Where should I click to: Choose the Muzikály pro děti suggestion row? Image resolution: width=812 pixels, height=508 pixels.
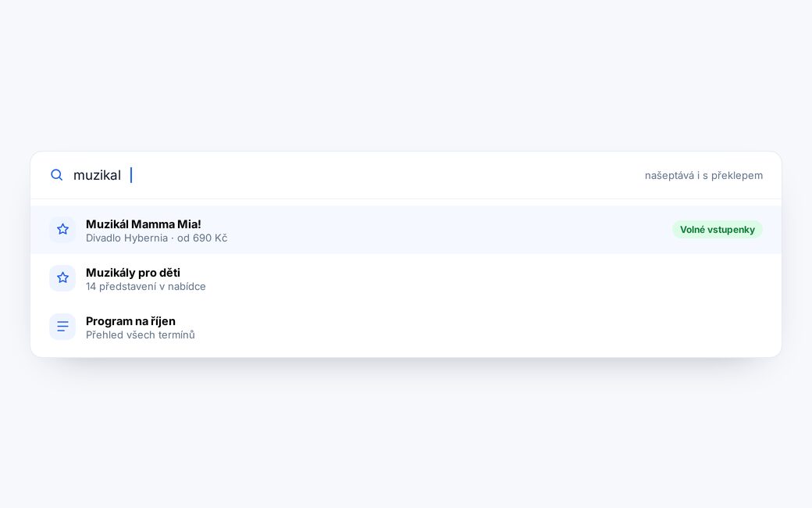[x=406, y=278]
